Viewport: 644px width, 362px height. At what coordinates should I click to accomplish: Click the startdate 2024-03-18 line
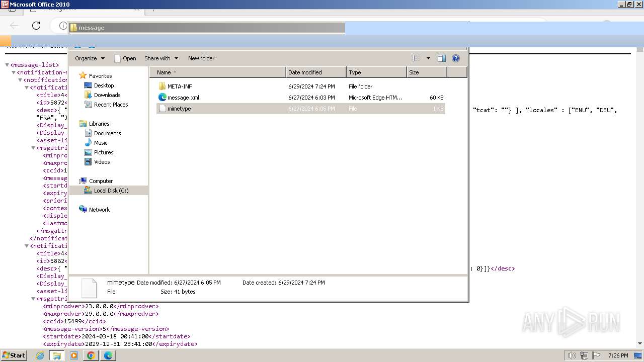pyautogui.click(x=117, y=336)
